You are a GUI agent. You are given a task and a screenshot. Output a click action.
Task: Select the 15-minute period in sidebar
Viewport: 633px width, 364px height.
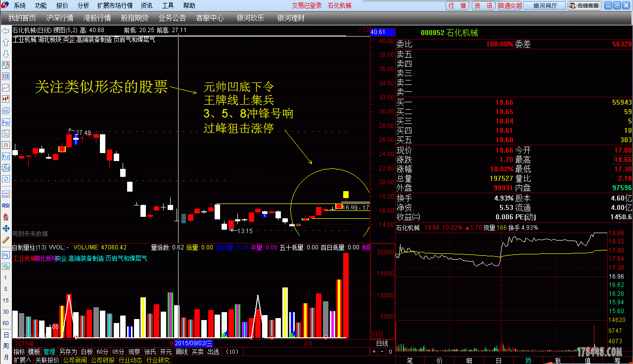(x=6, y=300)
